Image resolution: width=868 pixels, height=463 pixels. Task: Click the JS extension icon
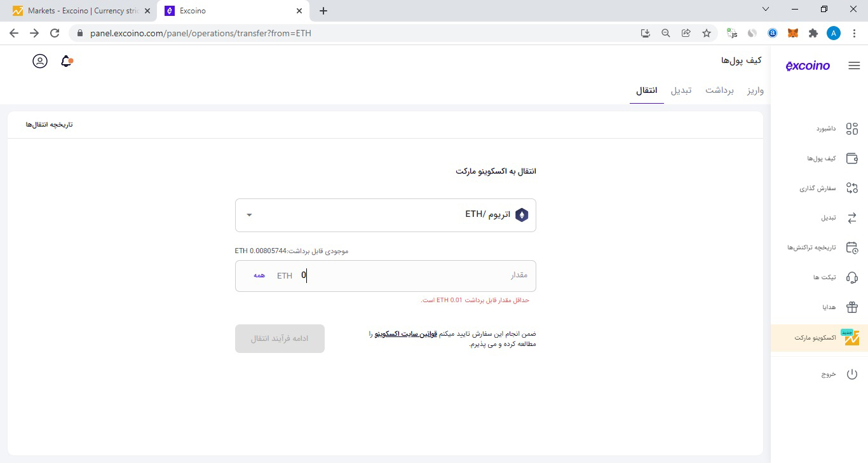[732, 33]
